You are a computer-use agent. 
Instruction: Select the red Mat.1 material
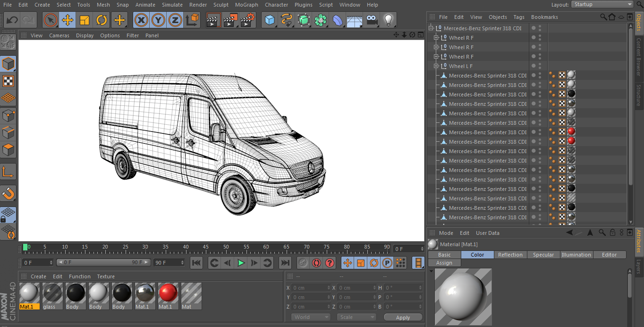(x=168, y=296)
